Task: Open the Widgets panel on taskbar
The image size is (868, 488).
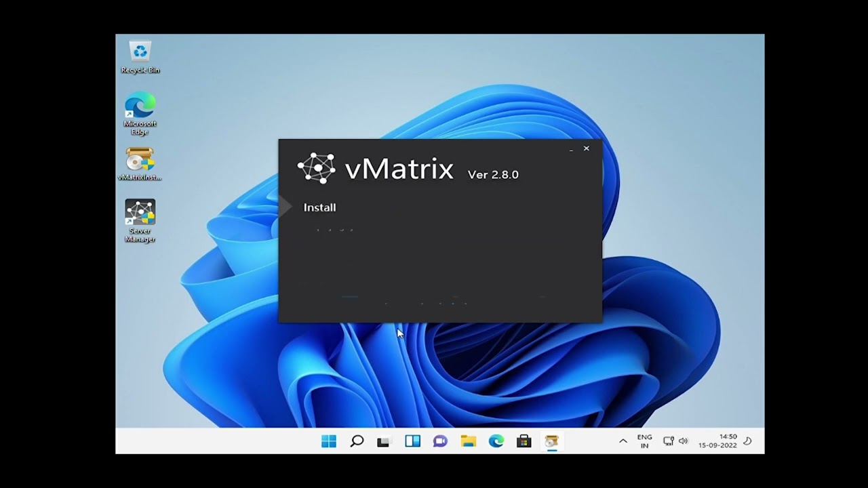Action: [412, 441]
